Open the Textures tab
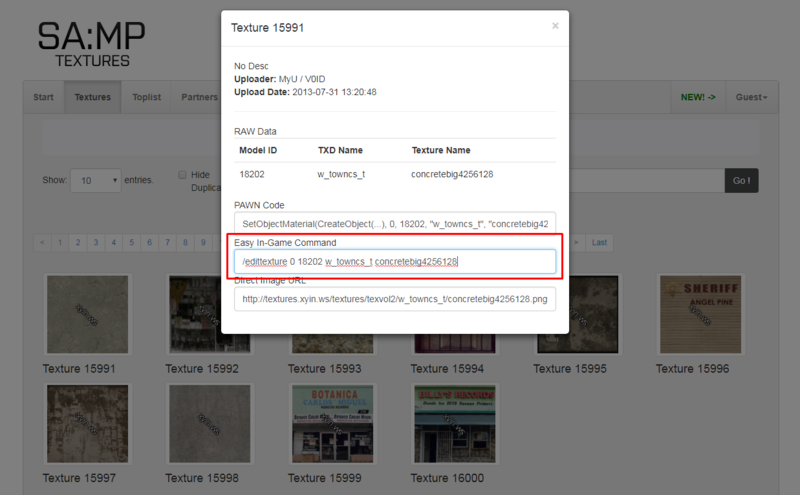This screenshot has width=800, height=495. (92, 97)
